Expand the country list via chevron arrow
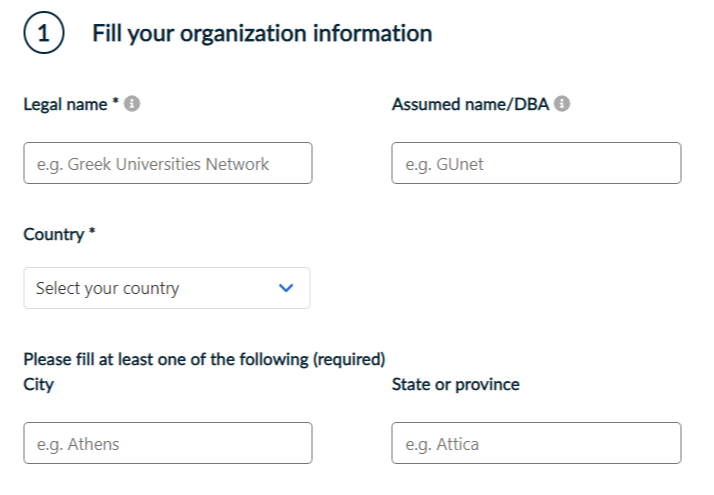The height and width of the screenshot is (495, 714). click(287, 288)
